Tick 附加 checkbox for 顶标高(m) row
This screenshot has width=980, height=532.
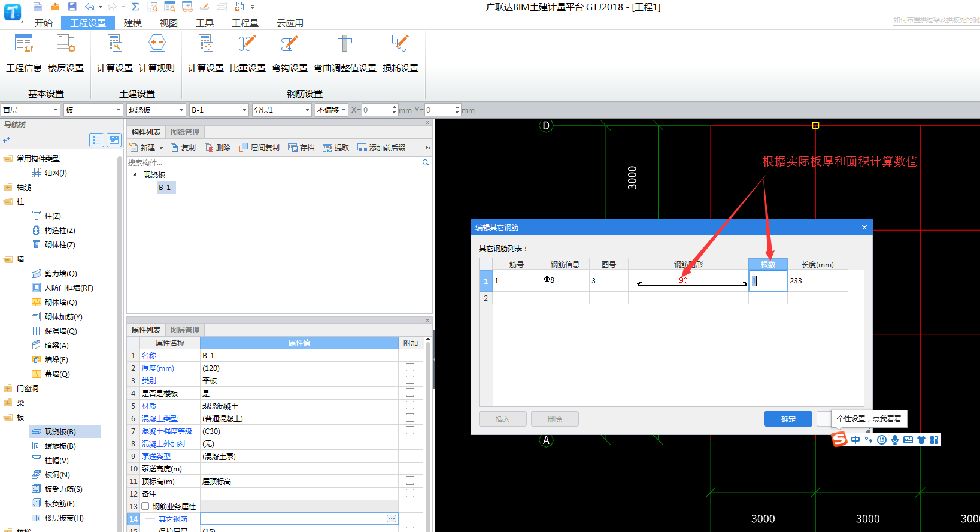pyautogui.click(x=410, y=480)
